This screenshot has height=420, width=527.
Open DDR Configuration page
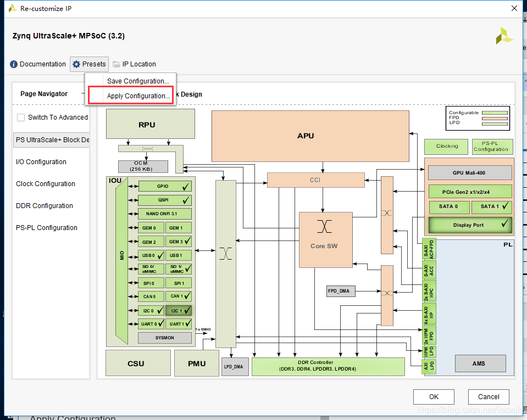tap(45, 206)
